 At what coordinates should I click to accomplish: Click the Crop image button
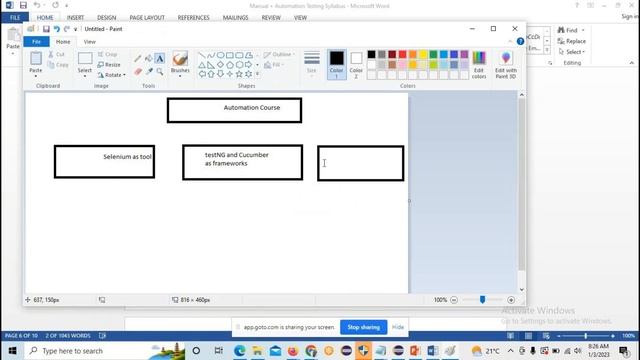point(107,54)
